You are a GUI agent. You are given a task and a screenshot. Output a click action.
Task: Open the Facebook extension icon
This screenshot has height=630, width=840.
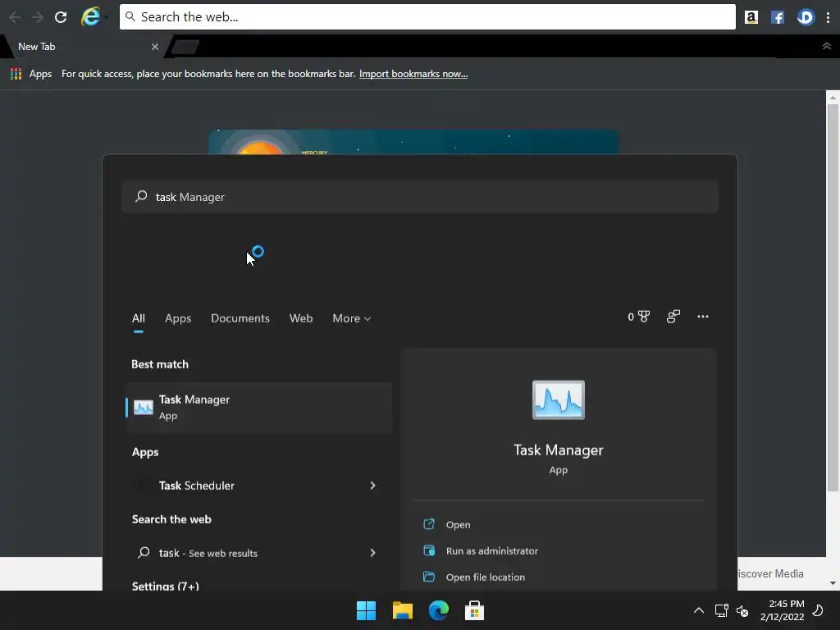(778, 17)
